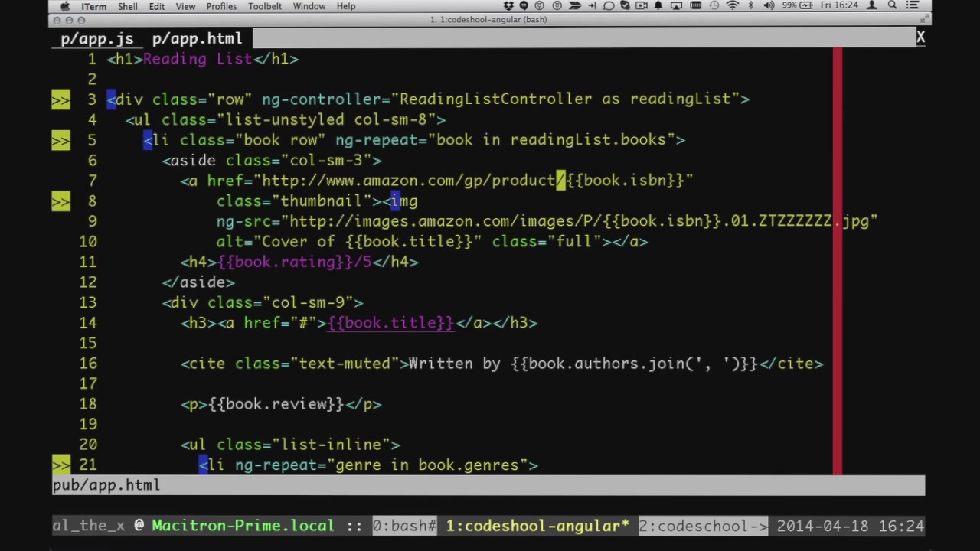Viewport: 980px width, 551px height.
Task: Click the Fri 16:24 clock
Action: pos(839,6)
